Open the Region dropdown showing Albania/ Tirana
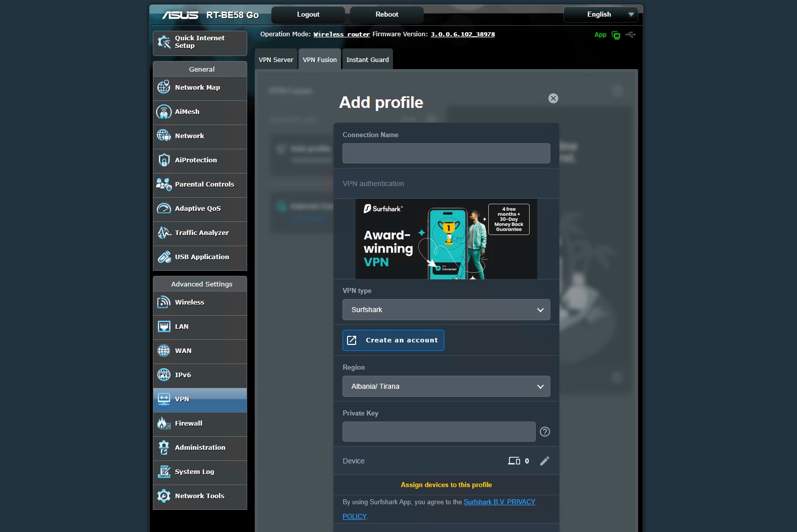The width and height of the screenshot is (797, 532). 446,386
